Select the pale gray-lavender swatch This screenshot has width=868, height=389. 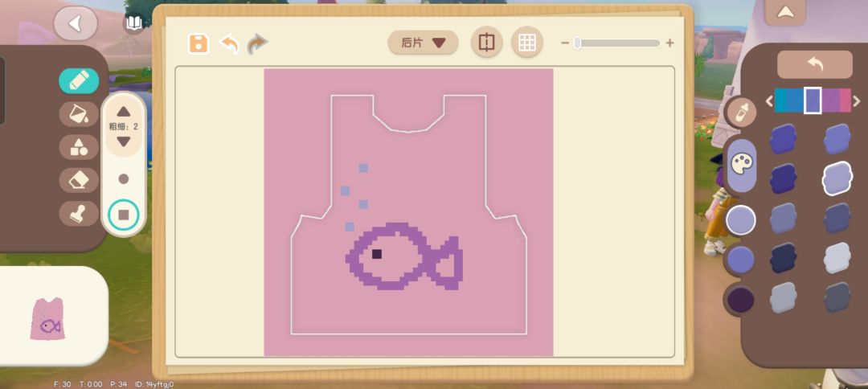[x=837, y=258]
